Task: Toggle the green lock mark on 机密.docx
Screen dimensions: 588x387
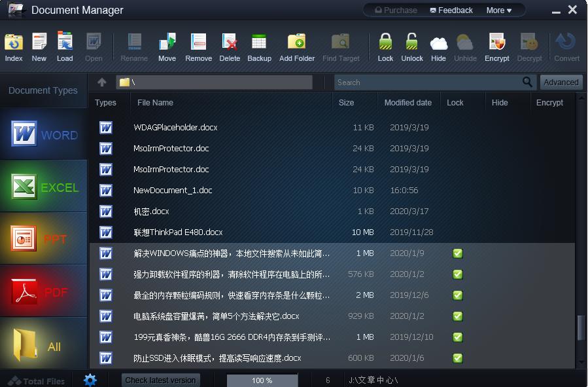Action: click(457, 212)
